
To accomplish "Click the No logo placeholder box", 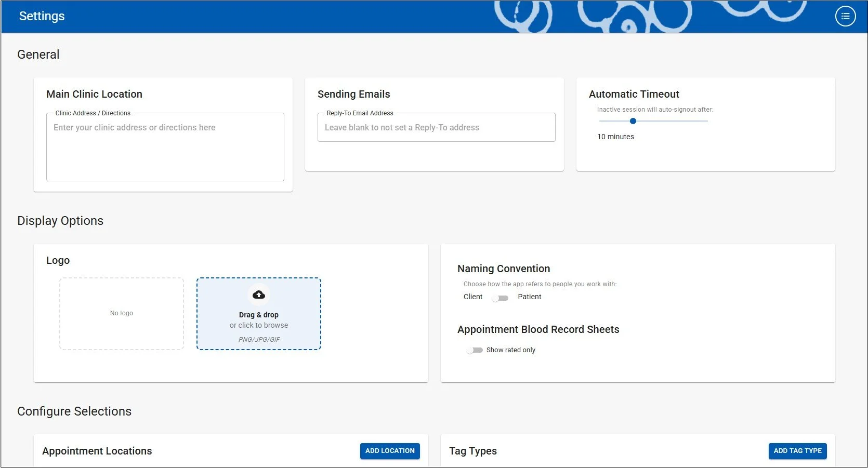I will [x=121, y=313].
